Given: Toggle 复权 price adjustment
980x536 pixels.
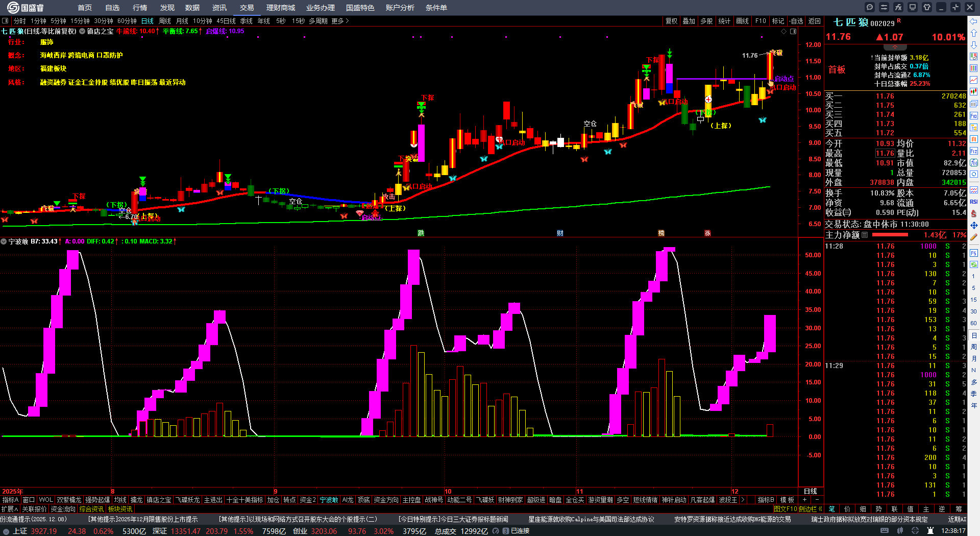Looking at the screenshot, I should [671, 21].
